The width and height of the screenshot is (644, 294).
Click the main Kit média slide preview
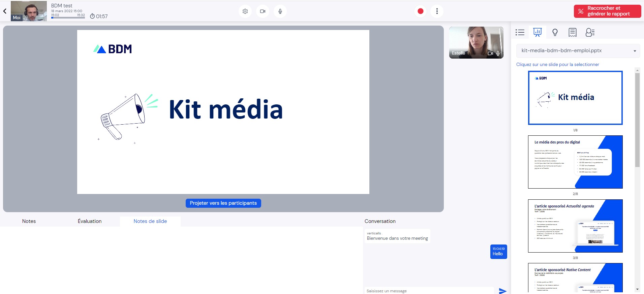click(223, 112)
